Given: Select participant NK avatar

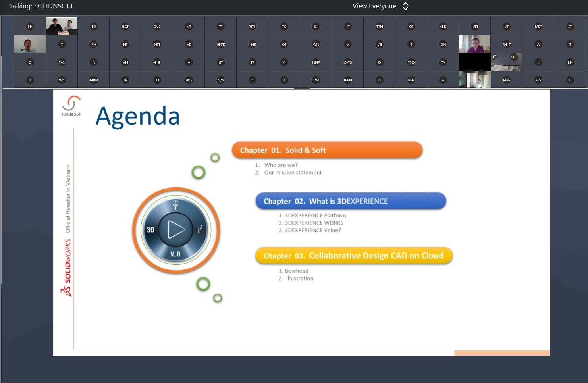Looking at the screenshot, I should (x=30, y=27).
